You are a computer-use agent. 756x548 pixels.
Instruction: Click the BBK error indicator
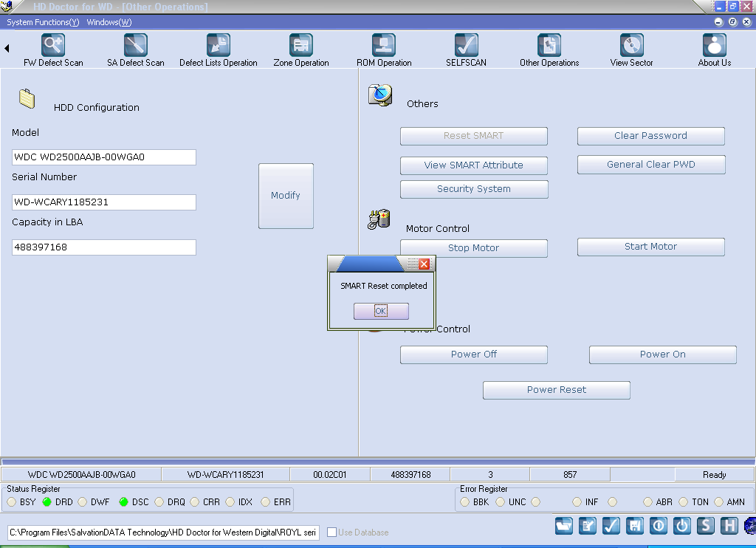tap(464, 502)
